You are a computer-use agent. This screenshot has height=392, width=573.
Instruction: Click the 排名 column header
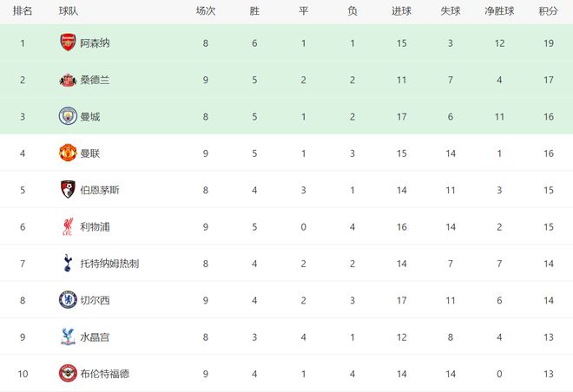[23, 12]
